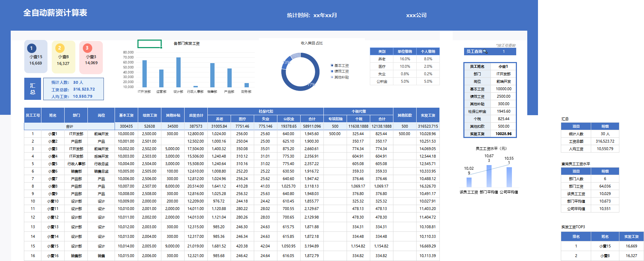Click the fill handle of the selected cell

click(x=161, y=47)
